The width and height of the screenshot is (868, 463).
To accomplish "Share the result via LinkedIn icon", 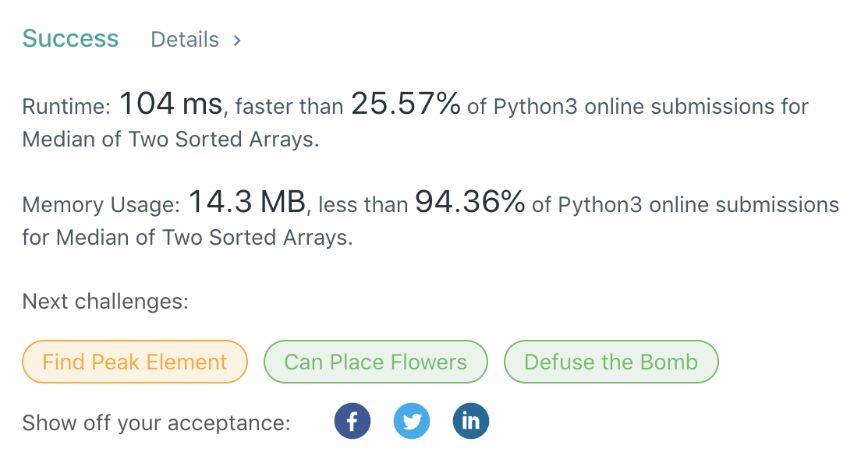I will tap(471, 422).
